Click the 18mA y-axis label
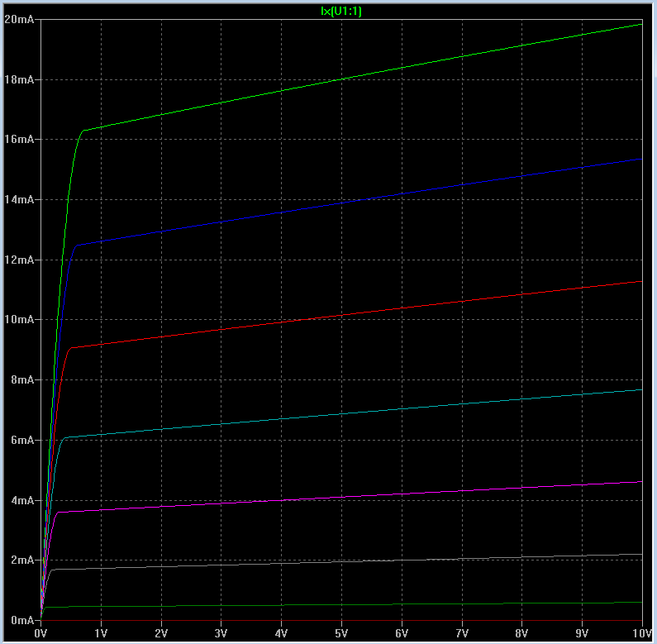 click(19, 79)
